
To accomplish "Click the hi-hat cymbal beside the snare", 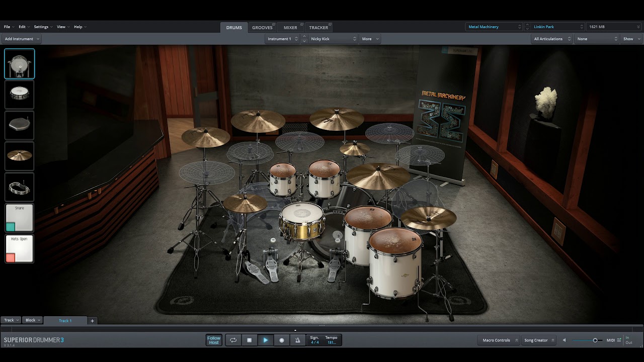I will coord(245,203).
